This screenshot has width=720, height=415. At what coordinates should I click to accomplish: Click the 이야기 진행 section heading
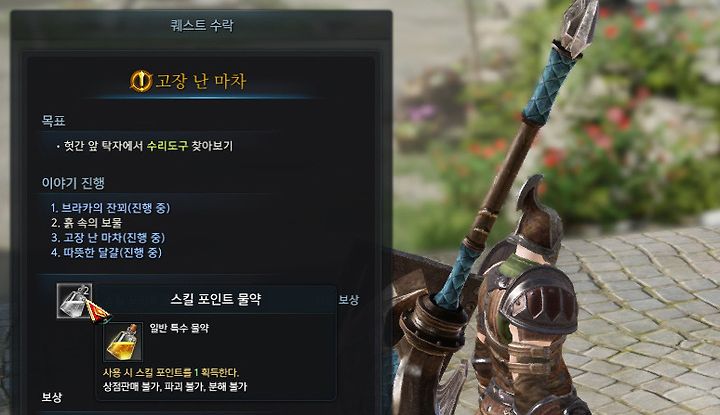click(x=73, y=183)
